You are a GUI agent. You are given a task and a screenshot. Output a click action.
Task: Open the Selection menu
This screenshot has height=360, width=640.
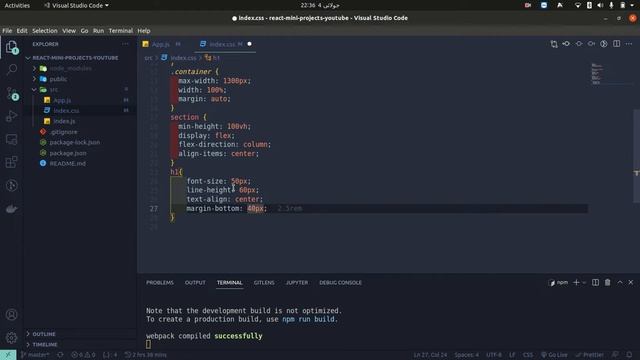tap(45, 31)
